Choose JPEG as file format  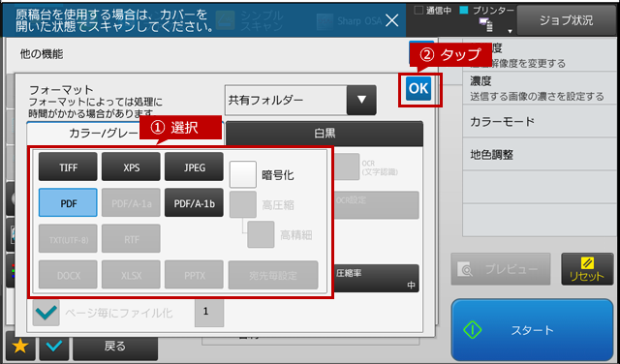click(194, 167)
